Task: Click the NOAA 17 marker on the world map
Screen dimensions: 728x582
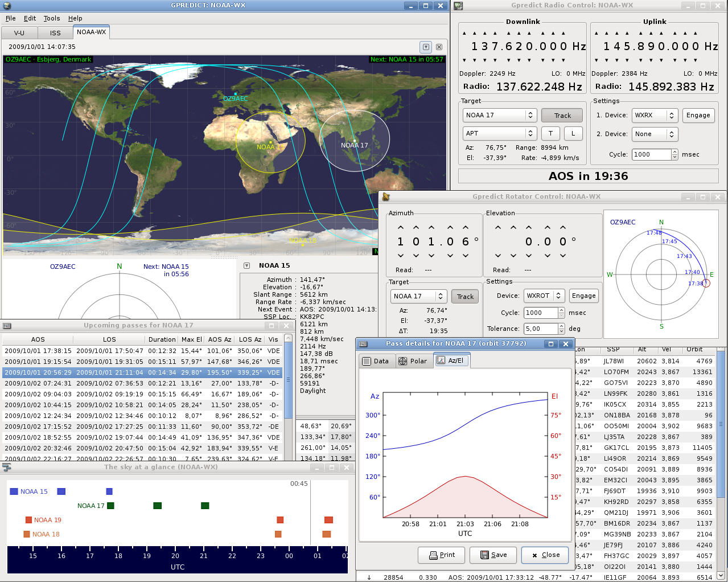Action: click(x=354, y=141)
